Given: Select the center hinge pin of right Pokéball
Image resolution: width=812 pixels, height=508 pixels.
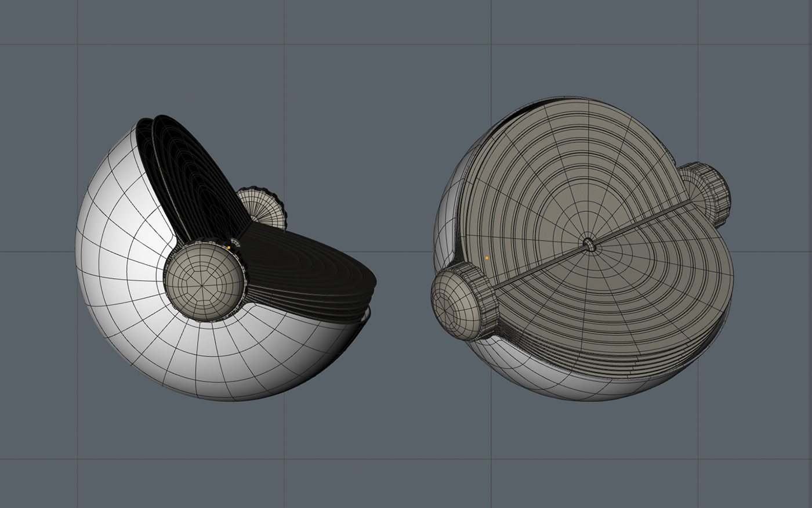Looking at the screenshot, I should (x=588, y=246).
